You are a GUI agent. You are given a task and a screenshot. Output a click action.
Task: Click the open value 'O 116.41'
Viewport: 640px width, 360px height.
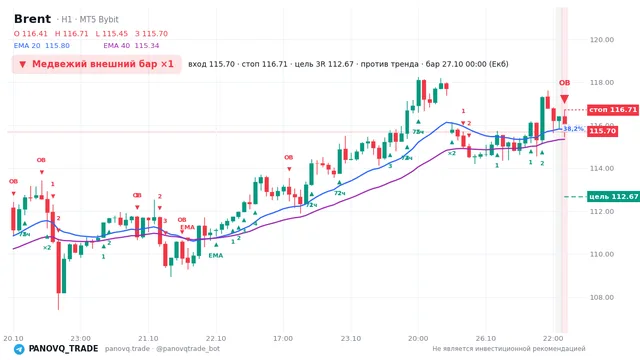click(31, 33)
